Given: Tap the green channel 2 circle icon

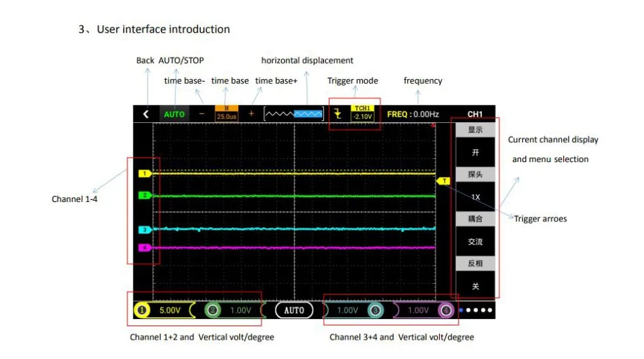Looking at the screenshot, I should point(213,310).
